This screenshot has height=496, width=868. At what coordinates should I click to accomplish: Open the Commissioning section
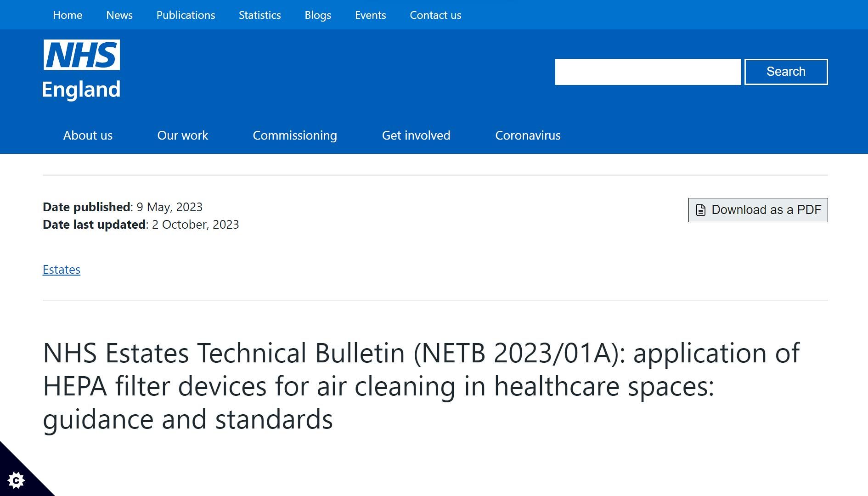[x=295, y=135]
